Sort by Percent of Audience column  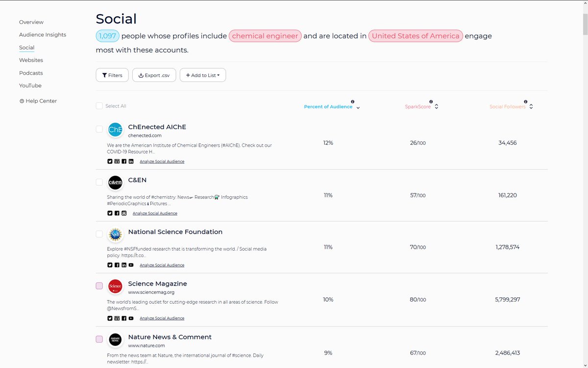[x=332, y=107]
